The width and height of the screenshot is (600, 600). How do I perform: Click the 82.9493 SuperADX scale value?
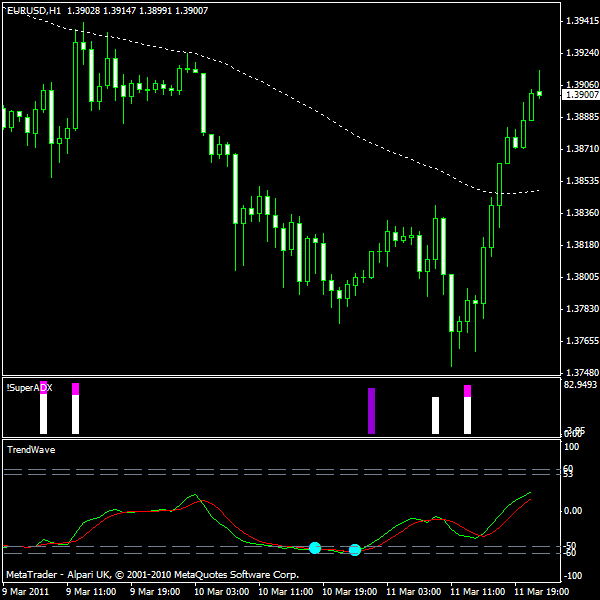coord(580,384)
